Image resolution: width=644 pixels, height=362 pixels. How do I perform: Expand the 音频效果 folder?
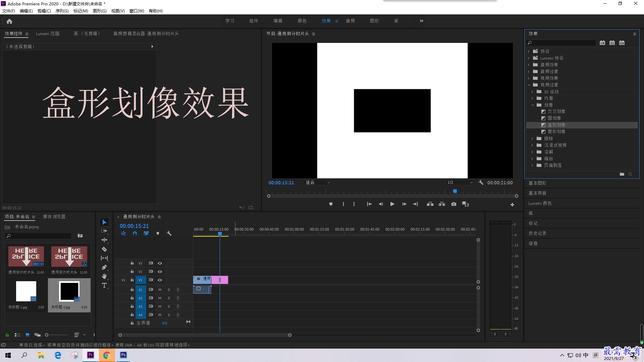(529, 65)
